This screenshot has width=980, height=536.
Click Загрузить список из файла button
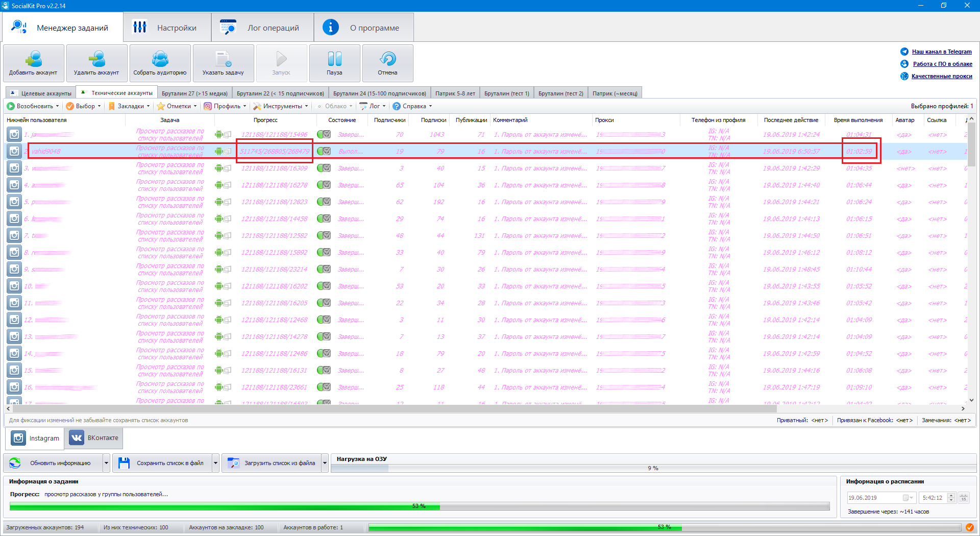(272, 463)
